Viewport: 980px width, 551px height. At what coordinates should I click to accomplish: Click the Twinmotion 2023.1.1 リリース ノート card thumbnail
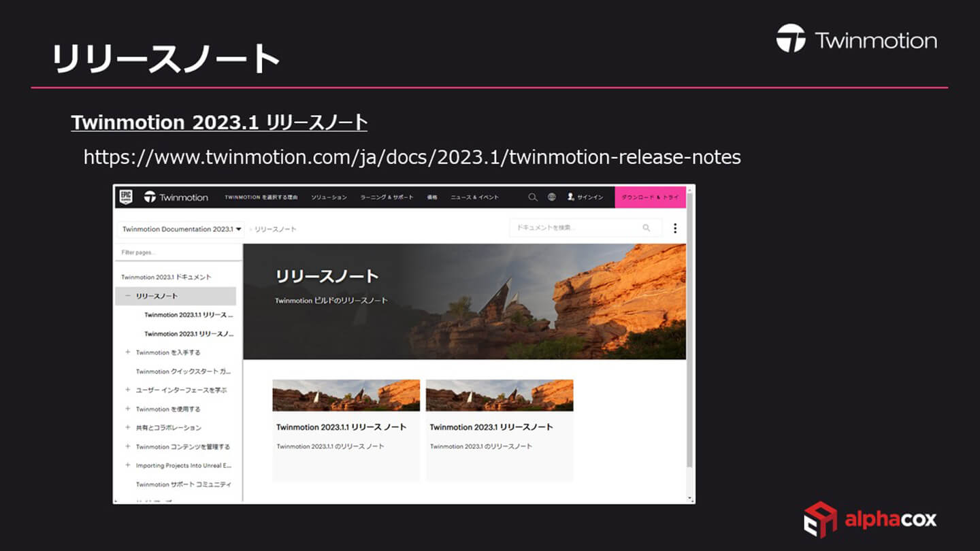[346, 395]
